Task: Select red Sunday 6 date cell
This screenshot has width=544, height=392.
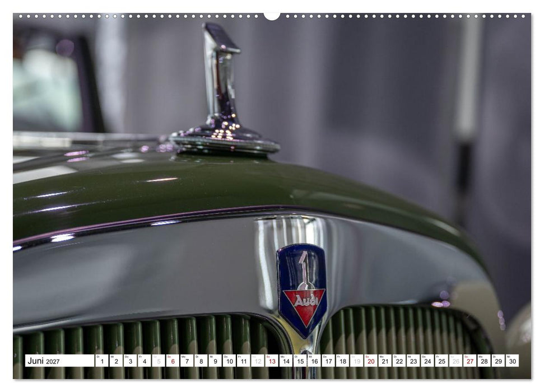Action: pos(173,361)
